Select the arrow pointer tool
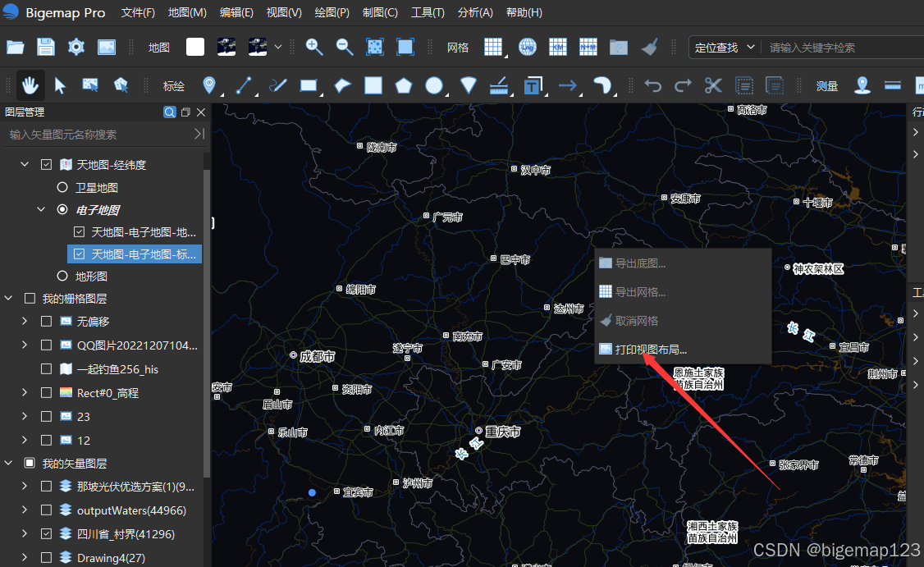This screenshot has height=567, width=924. (x=60, y=86)
